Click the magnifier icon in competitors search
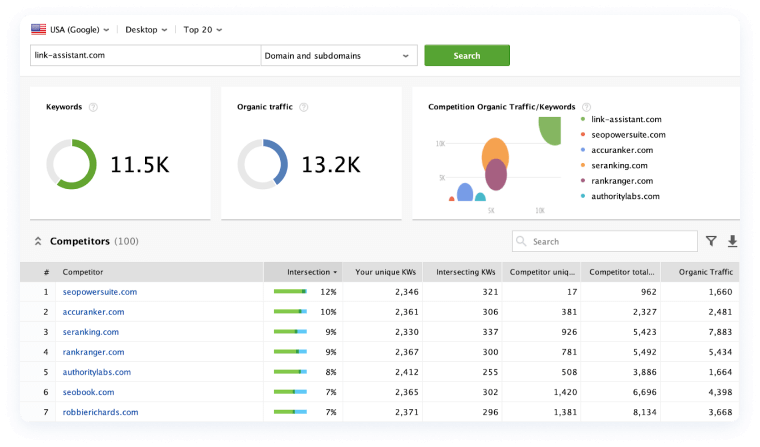This screenshot has height=447, width=760. [x=523, y=242]
